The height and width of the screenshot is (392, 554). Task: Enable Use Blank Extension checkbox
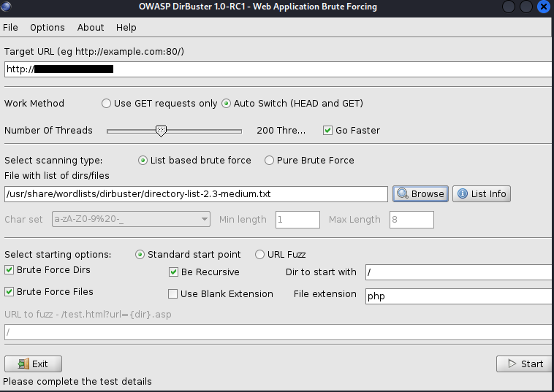click(173, 294)
